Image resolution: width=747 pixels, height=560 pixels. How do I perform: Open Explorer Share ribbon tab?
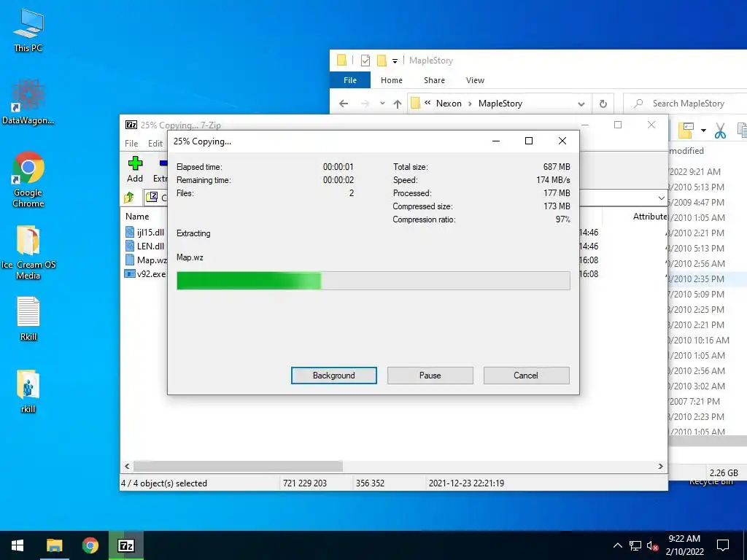(435, 80)
